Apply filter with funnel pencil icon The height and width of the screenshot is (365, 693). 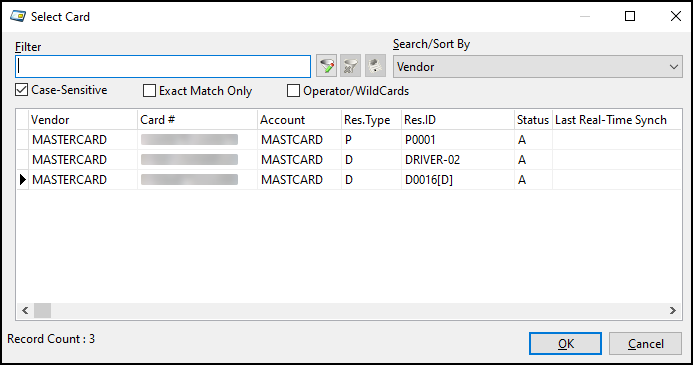pos(327,66)
